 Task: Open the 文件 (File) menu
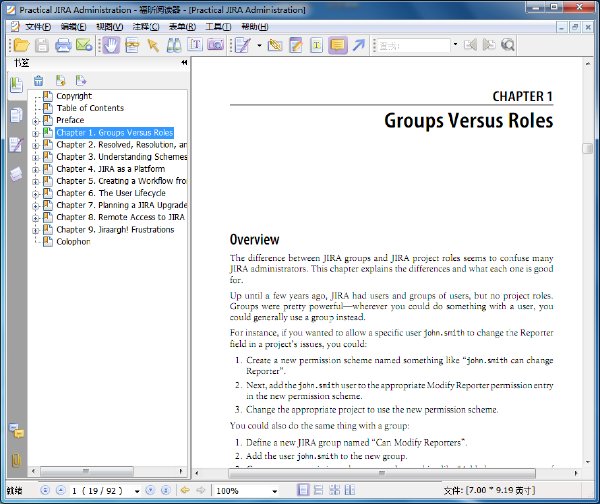click(x=38, y=27)
